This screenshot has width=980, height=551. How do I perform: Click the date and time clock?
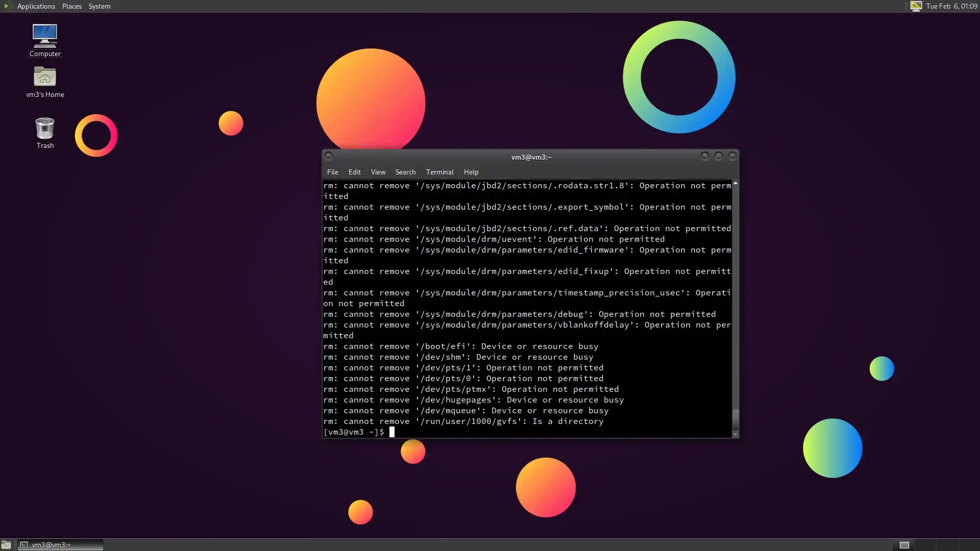[x=951, y=6]
